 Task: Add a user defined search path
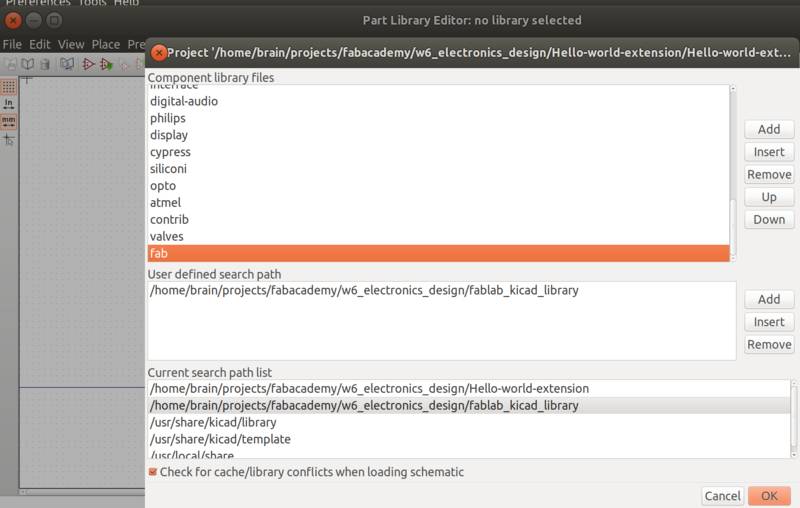[x=769, y=299]
